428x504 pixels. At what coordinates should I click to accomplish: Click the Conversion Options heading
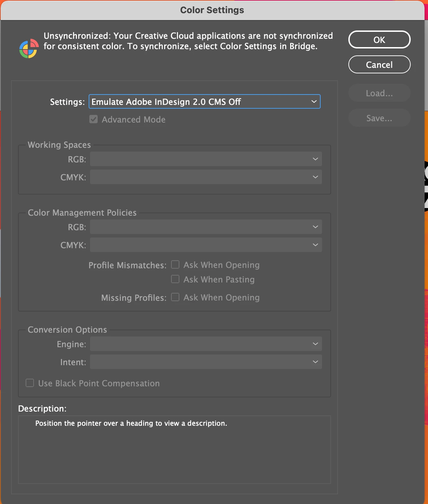tap(67, 330)
